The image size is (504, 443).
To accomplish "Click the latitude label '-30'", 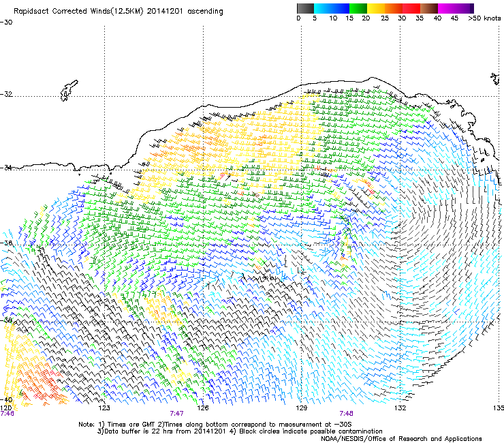I will click(x=6, y=22).
